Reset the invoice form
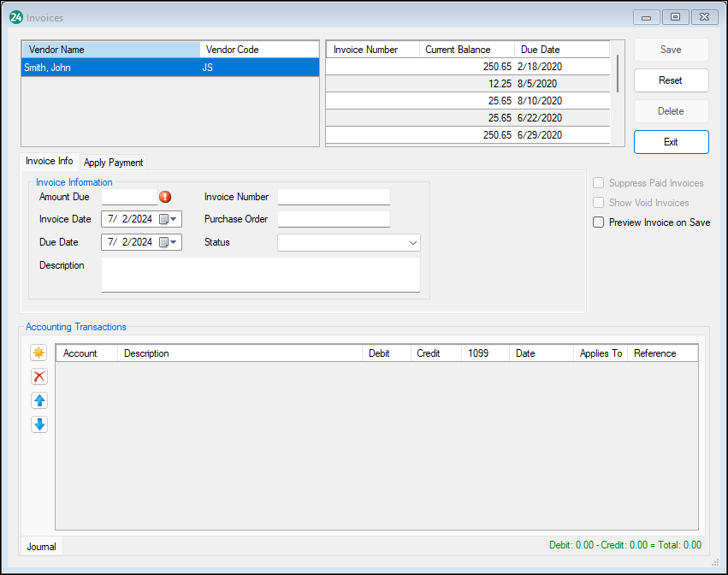The height and width of the screenshot is (575, 728). pos(671,80)
